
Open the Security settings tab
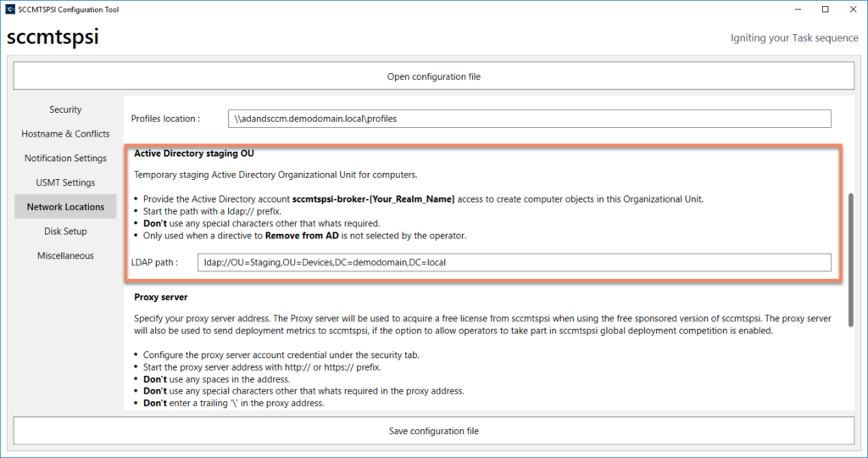65,109
